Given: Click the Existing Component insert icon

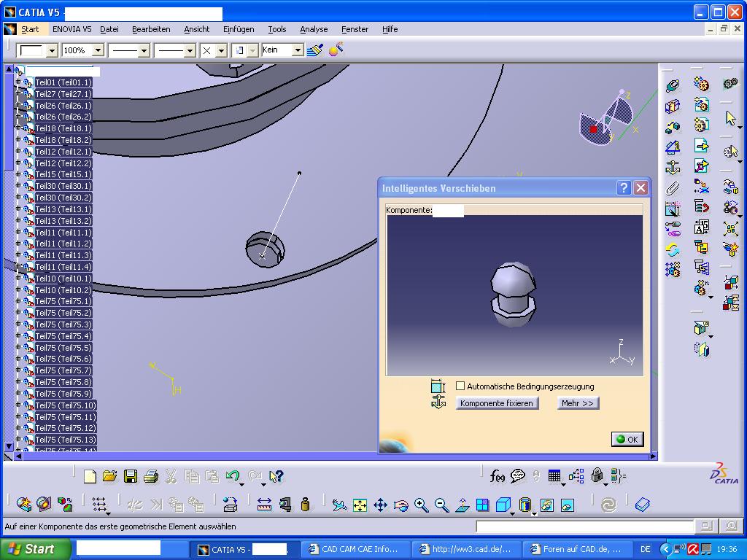Looking at the screenshot, I should 701,145.
